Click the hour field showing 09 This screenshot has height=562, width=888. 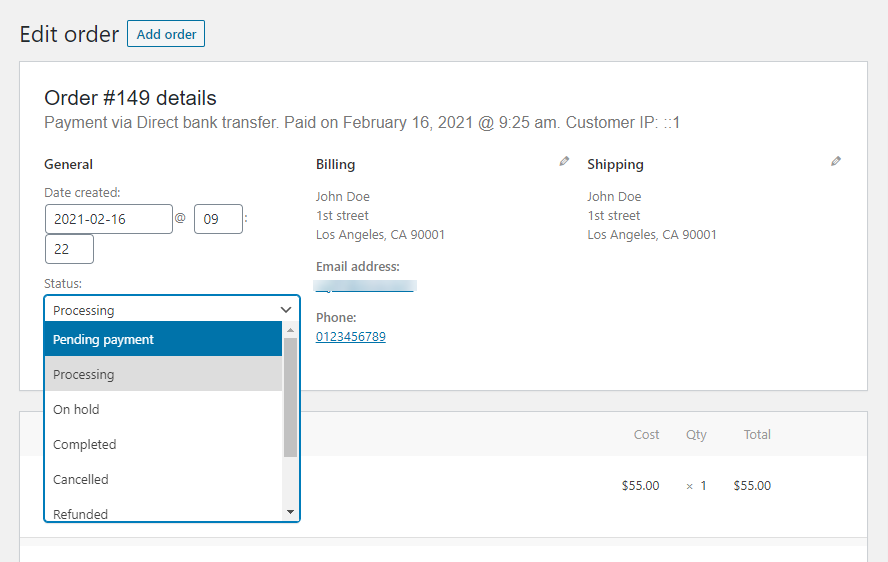218,219
